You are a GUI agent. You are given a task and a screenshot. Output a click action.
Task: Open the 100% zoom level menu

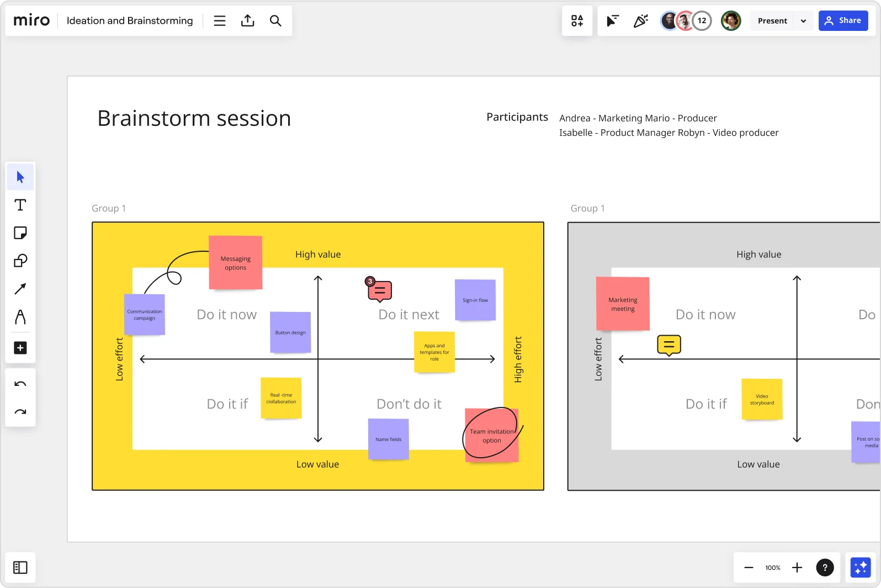click(x=773, y=568)
